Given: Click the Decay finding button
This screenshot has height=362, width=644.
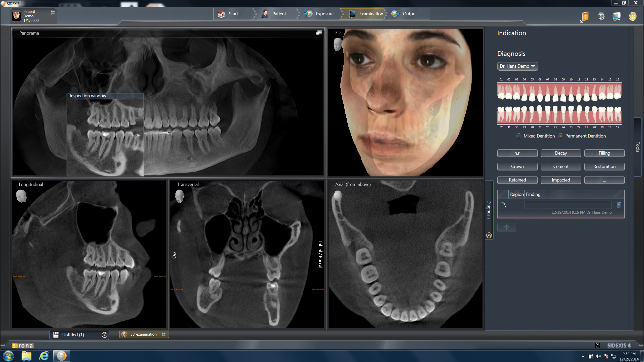Looking at the screenshot, I should (560, 153).
